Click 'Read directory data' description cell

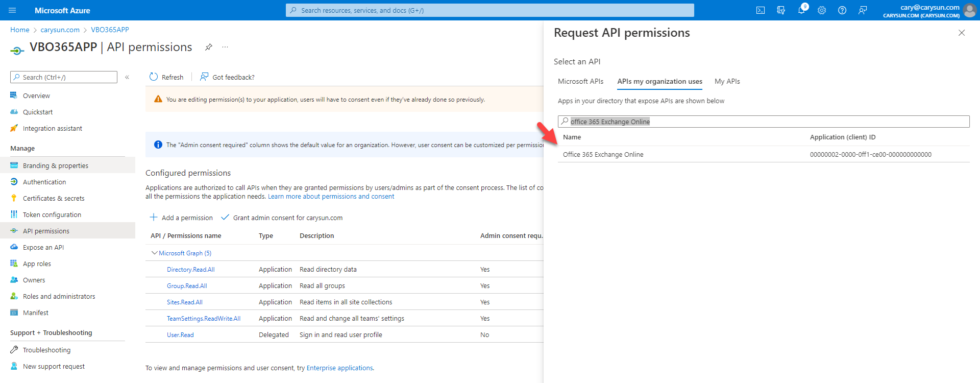pos(328,269)
